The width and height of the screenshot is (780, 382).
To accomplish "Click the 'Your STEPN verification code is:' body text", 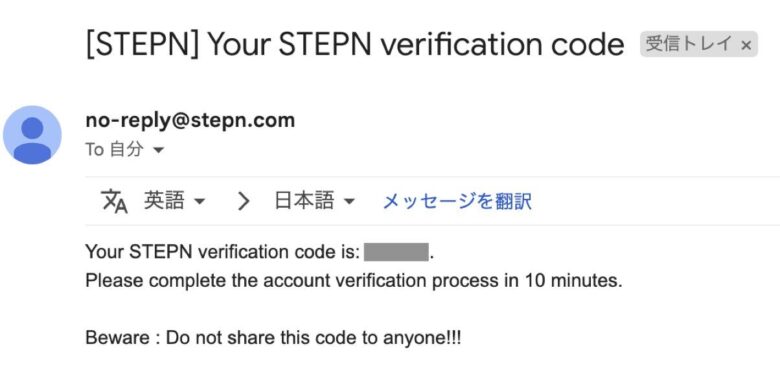I will pyautogui.click(x=222, y=252).
